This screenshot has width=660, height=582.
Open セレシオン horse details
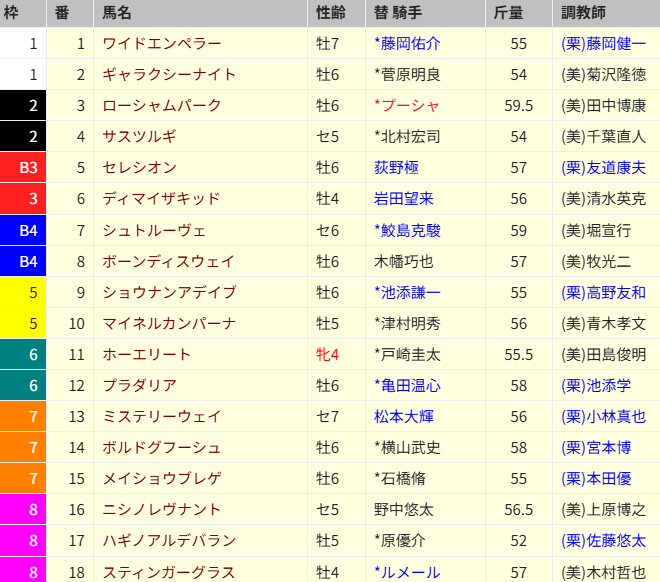pyautogui.click(x=140, y=167)
